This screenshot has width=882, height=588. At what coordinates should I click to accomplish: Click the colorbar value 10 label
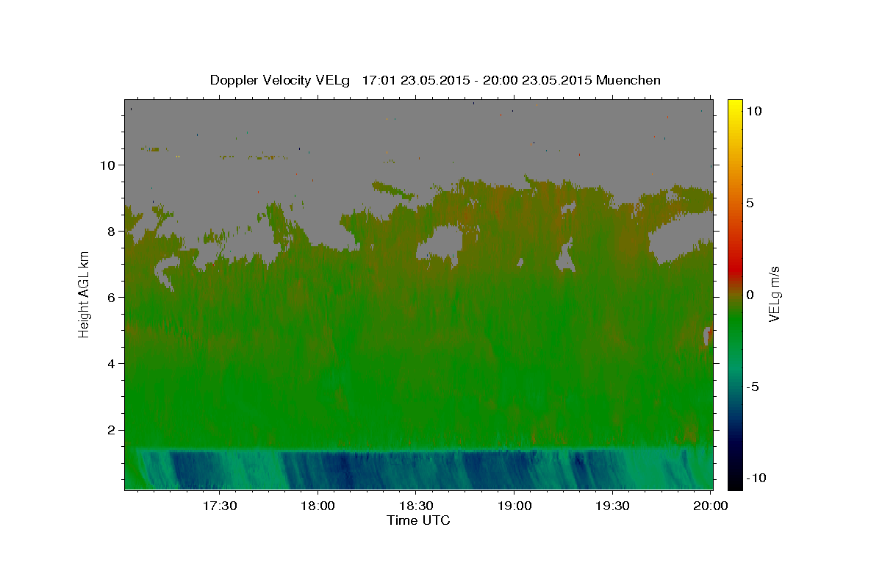click(x=753, y=111)
